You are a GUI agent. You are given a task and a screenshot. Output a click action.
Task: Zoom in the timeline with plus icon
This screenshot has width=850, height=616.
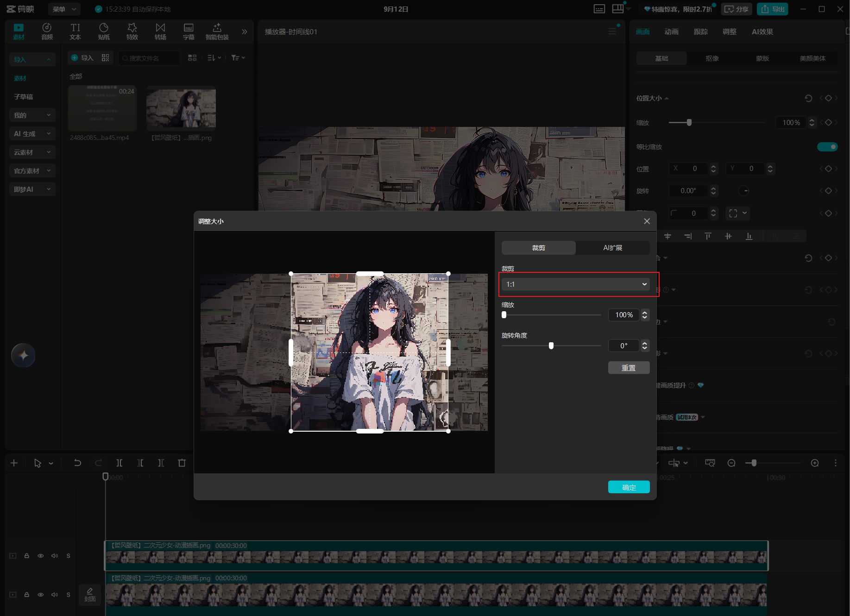tap(815, 463)
